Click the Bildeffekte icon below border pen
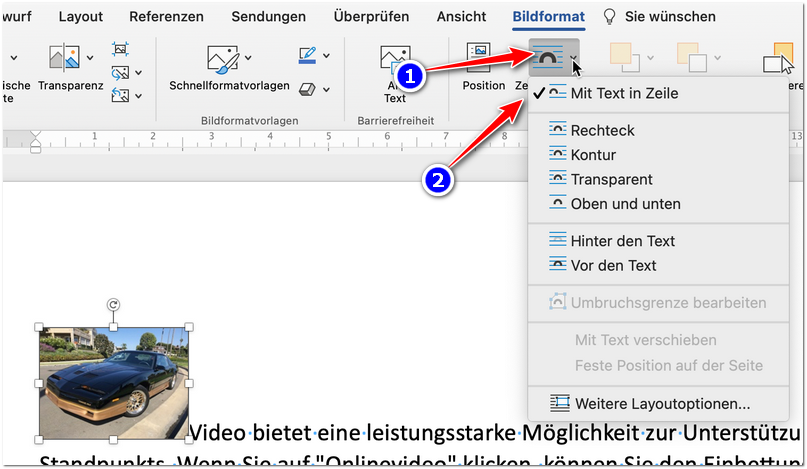Viewport: 807px width, 469px height. pos(308,89)
